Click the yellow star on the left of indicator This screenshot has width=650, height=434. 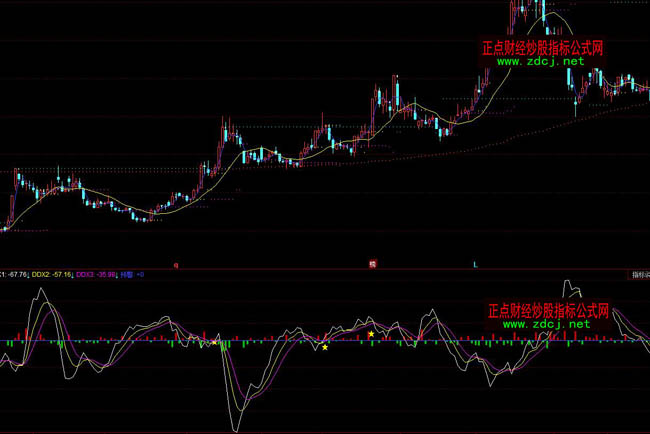[214, 342]
